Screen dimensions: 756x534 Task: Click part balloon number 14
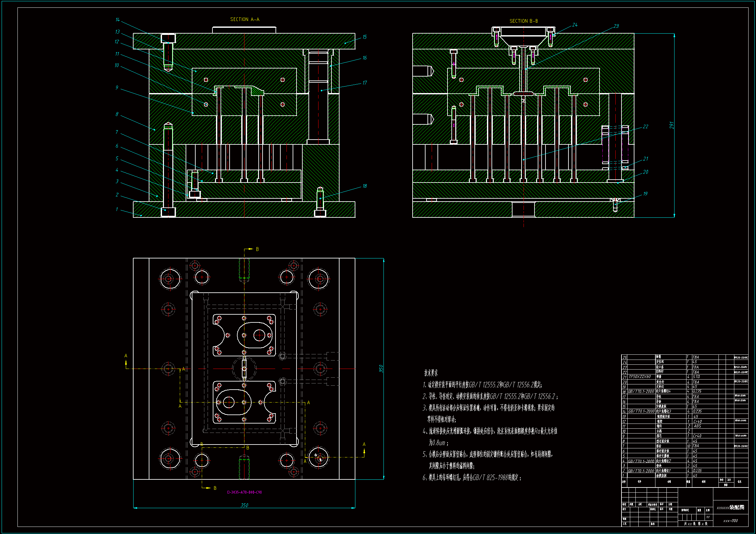(118, 20)
